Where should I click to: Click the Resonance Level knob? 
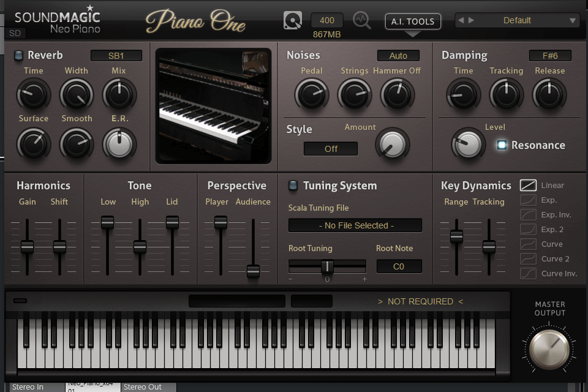click(x=468, y=145)
